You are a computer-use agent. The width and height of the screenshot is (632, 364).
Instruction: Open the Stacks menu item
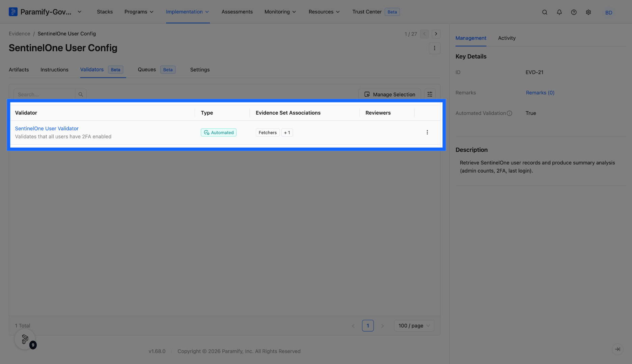[x=105, y=12]
